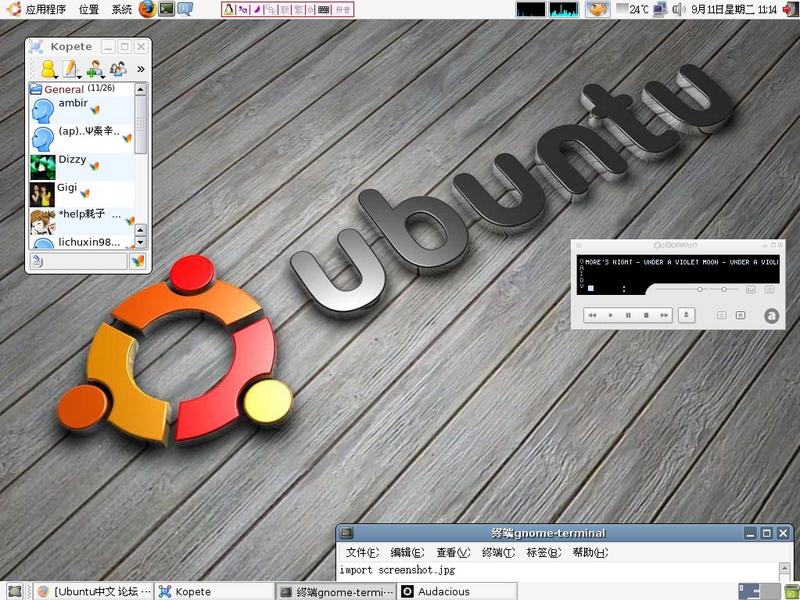Switch to the Audacious taskbar button
The width and height of the screenshot is (800, 600).
pos(457,591)
